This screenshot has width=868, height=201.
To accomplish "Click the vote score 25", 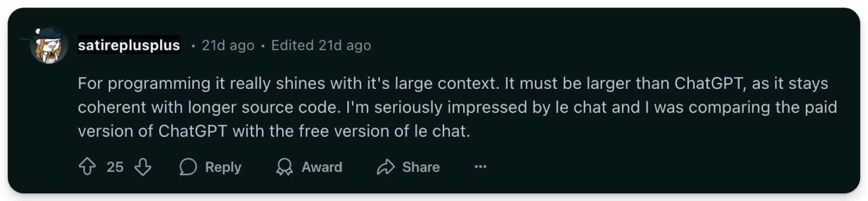I will pos(115,167).
